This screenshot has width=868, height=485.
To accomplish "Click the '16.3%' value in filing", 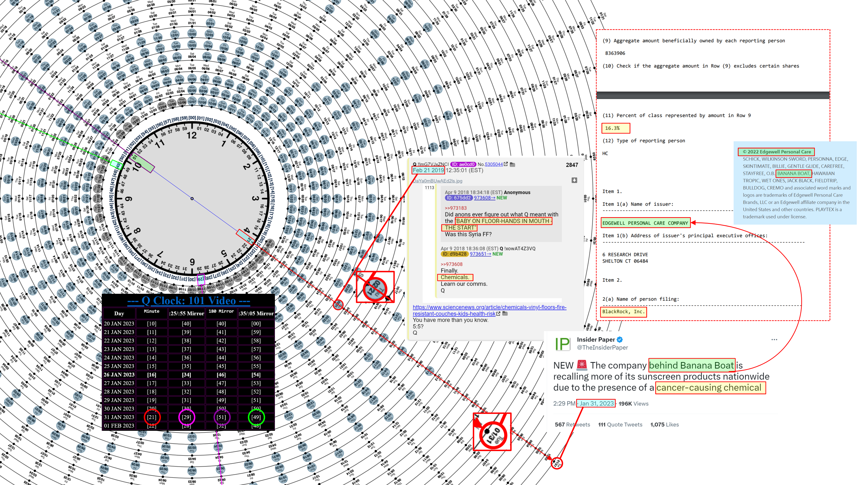I will (x=612, y=128).
